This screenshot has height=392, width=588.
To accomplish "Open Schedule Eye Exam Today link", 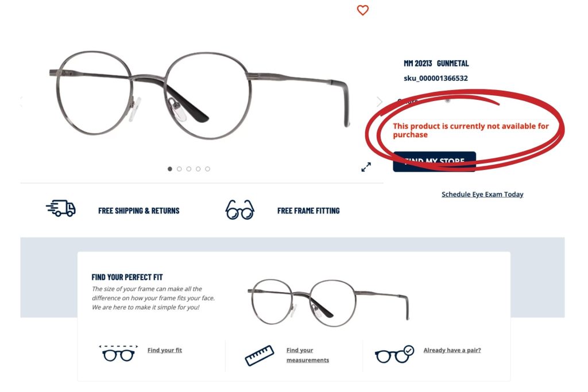I will [482, 194].
